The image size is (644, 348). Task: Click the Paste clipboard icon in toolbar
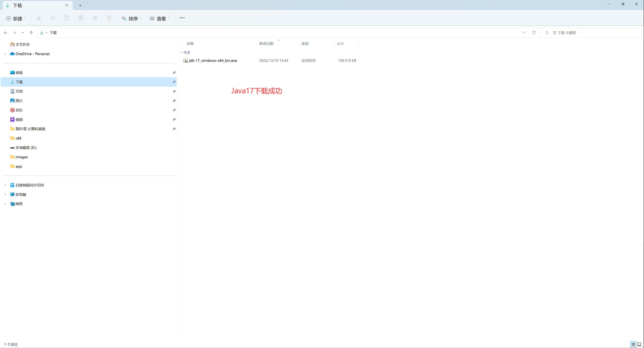point(67,18)
